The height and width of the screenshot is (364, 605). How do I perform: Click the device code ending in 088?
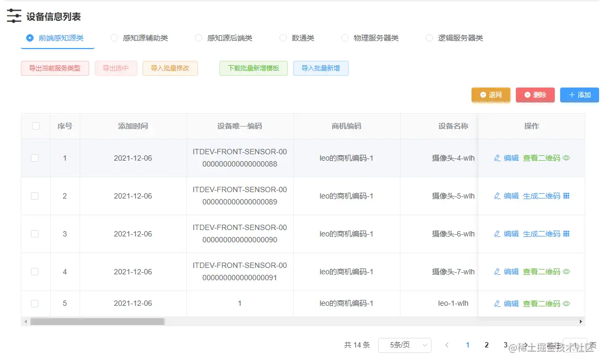click(x=240, y=158)
